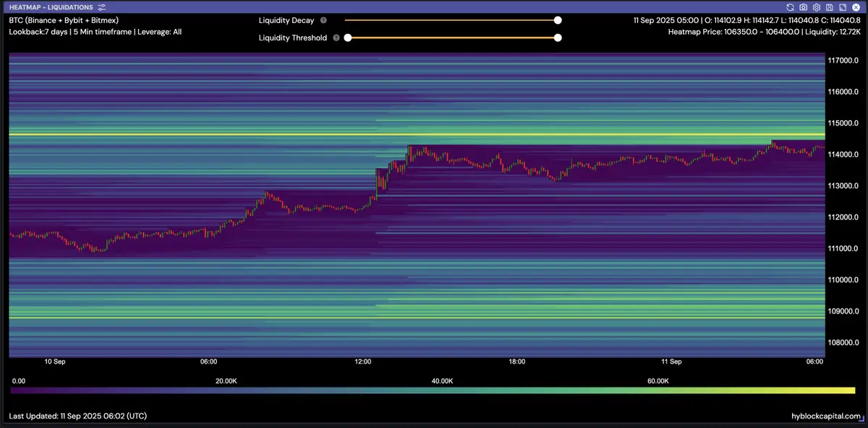This screenshot has height=428, width=868.
Task: Click help icon next to Liquidity Threshold
Action: [336, 38]
